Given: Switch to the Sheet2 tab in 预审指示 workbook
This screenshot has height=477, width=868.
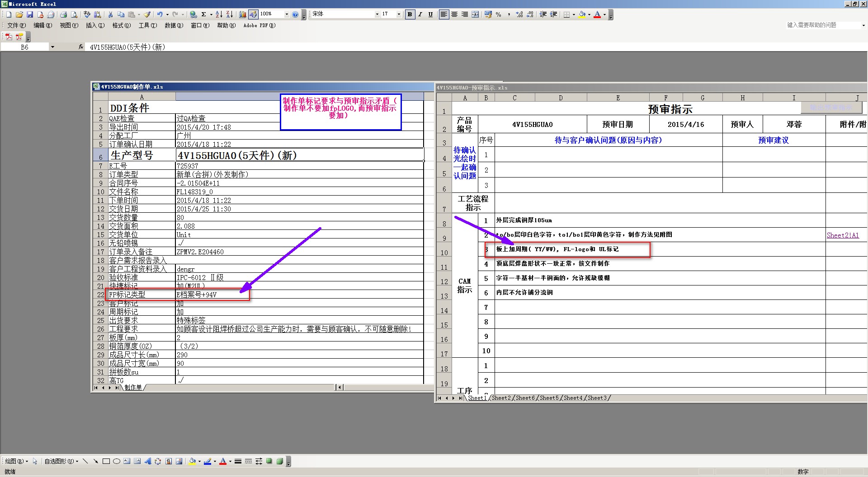Looking at the screenshot, I should click(501, 398).
